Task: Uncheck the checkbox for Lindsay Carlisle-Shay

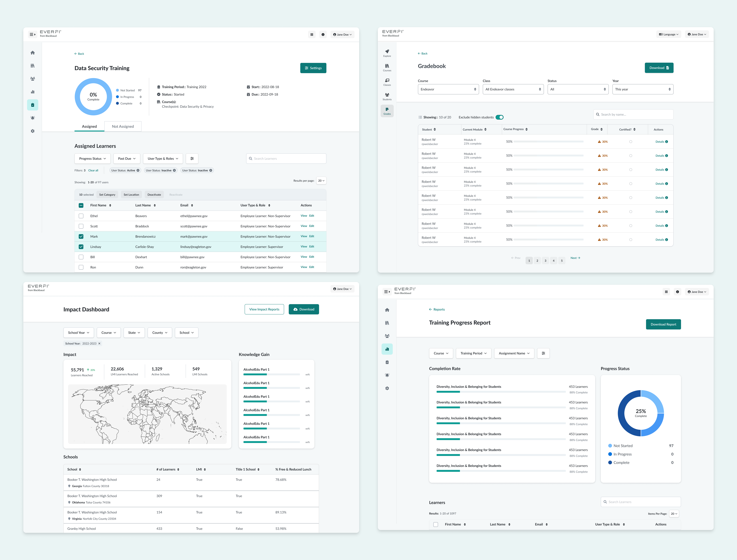Action: pyautogui.click(x=81, y=247)
